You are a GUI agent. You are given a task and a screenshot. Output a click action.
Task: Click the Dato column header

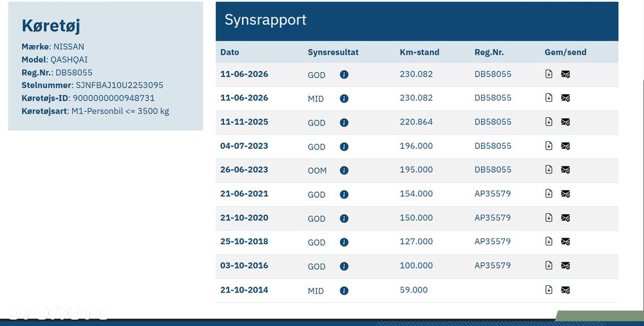coord(230,52)
